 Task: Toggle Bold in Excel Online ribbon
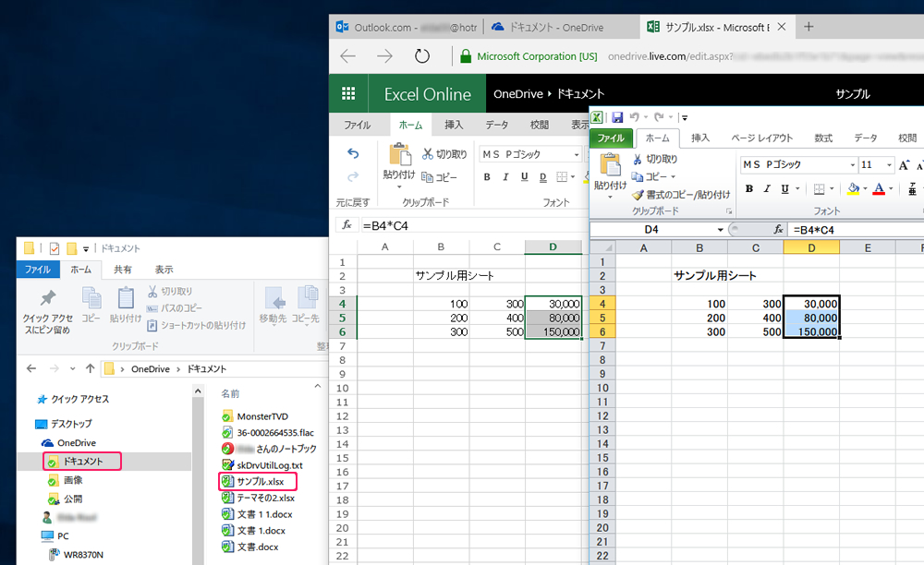pos(487,176)
